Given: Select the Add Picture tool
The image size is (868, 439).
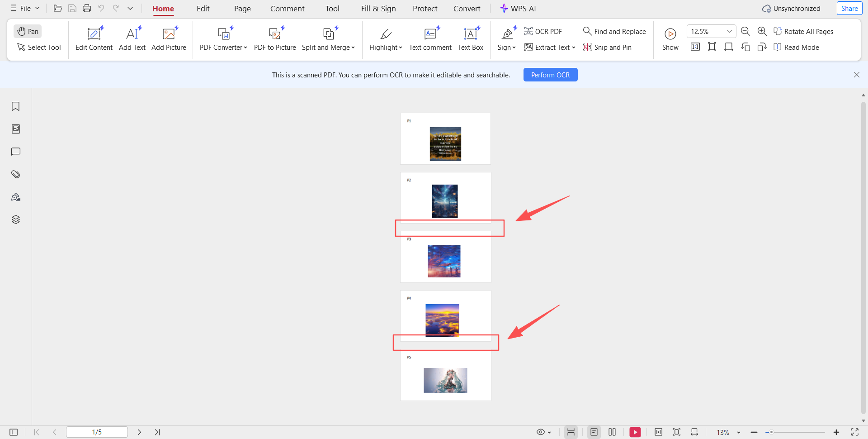Looking at the screenshot, I should [x=169, y=39].
